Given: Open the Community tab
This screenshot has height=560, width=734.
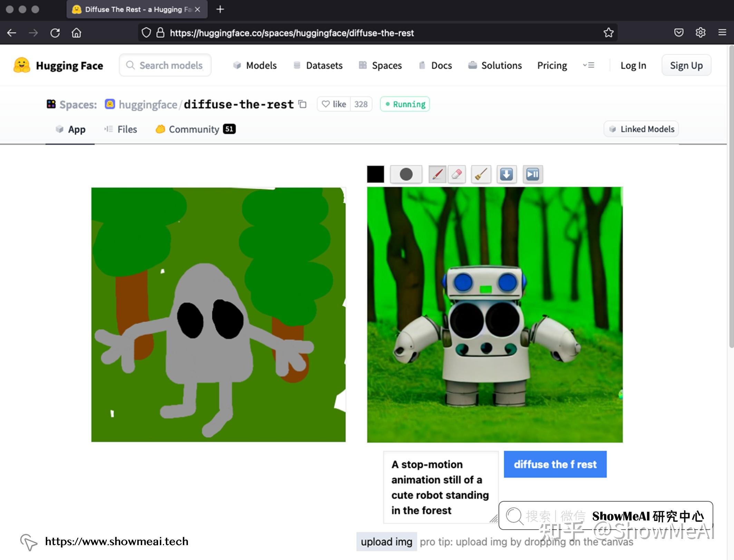Looking at the screenshot, I should coord(195,129).
